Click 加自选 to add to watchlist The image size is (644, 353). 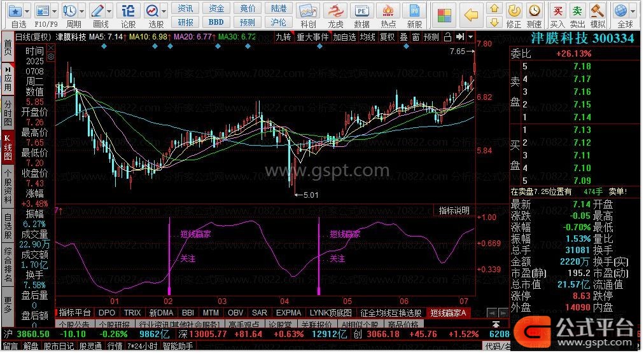click(x=344, y=38)
